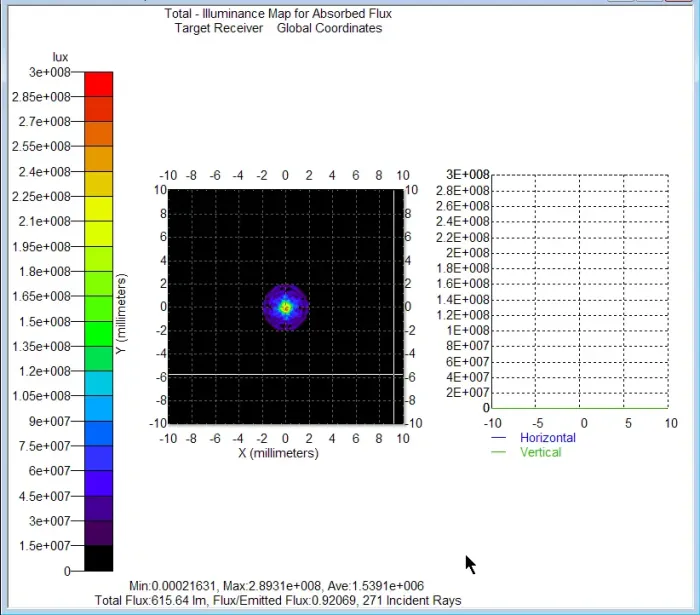
Task: Click the 'Y (millimeters)' axis label
Action: coord(121,314)
